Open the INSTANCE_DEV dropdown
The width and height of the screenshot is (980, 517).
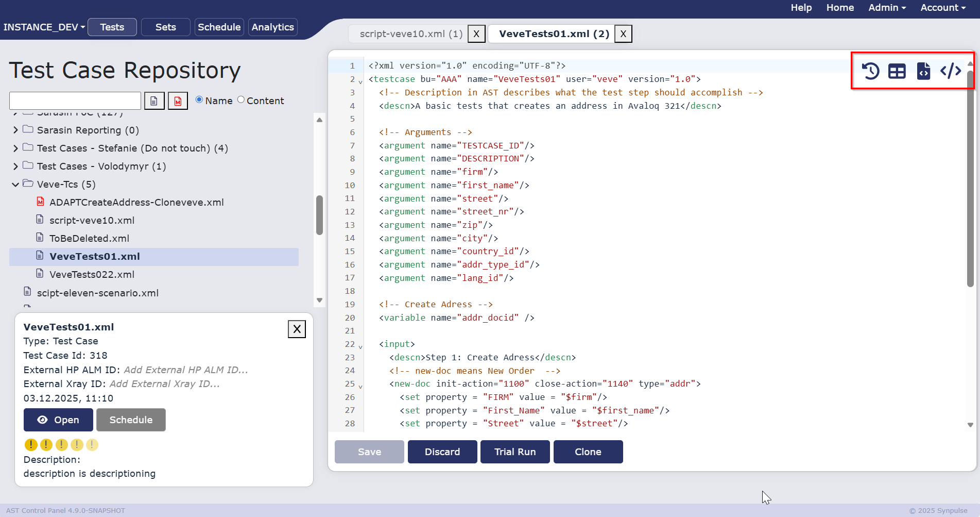point(44,27)
